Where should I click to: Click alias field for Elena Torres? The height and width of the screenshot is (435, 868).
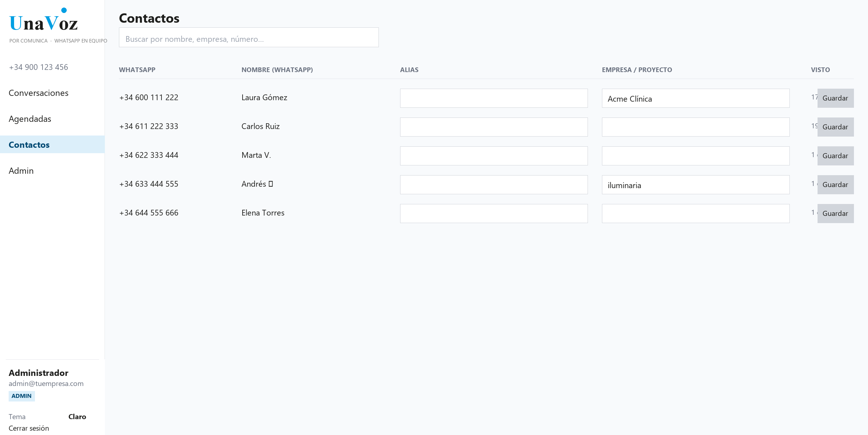pyautogui.click(x=493, y=214)
